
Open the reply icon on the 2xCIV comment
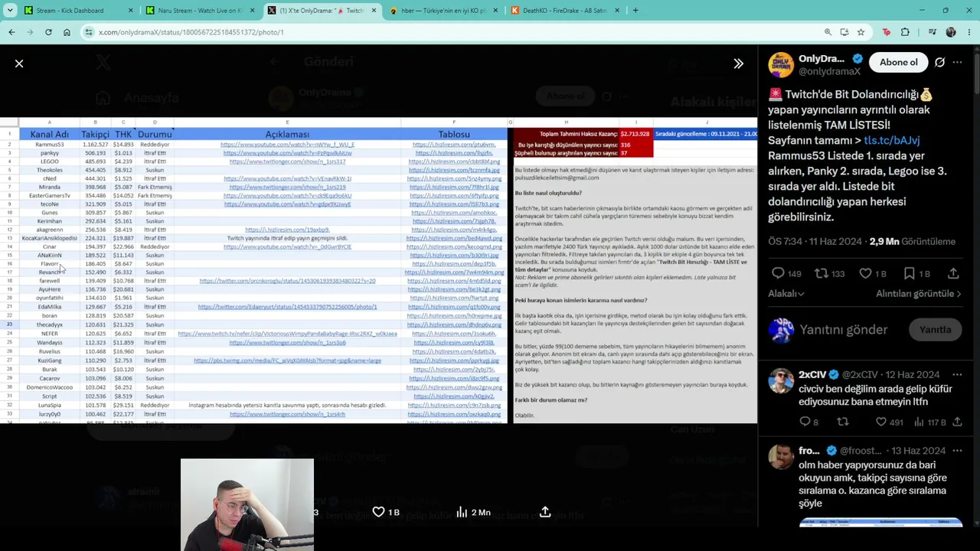click(x=805, y=422)
